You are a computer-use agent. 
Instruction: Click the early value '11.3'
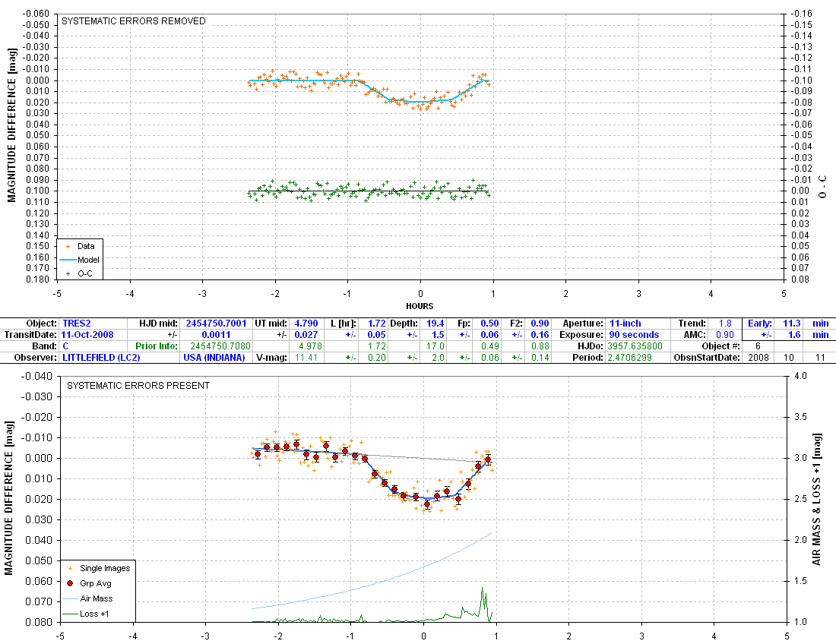[x=791, y=324]
